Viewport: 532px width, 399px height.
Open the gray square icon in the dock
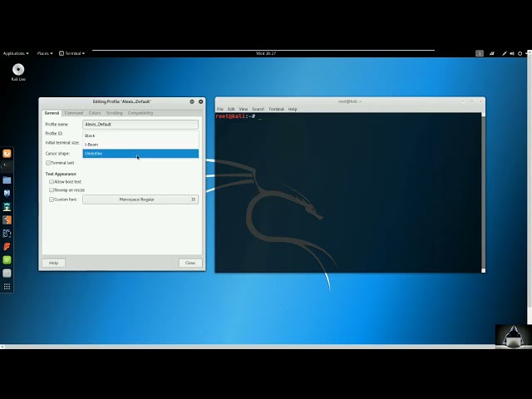[x=7, y=273]
